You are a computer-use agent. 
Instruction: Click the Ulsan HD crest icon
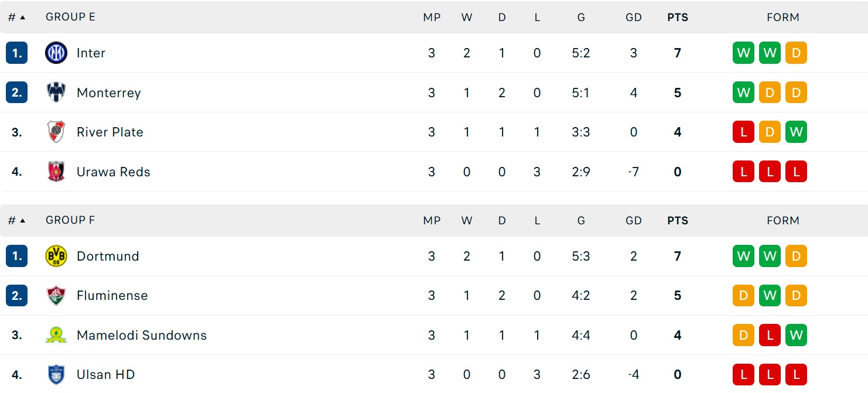[56, 374]
